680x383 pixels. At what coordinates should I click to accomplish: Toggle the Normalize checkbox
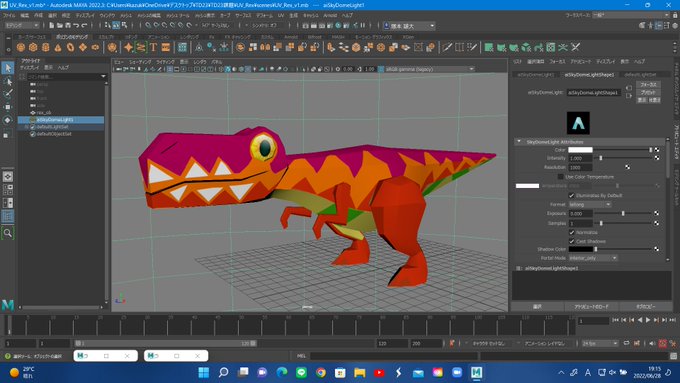pyautogui.click(x=572, y=232)
